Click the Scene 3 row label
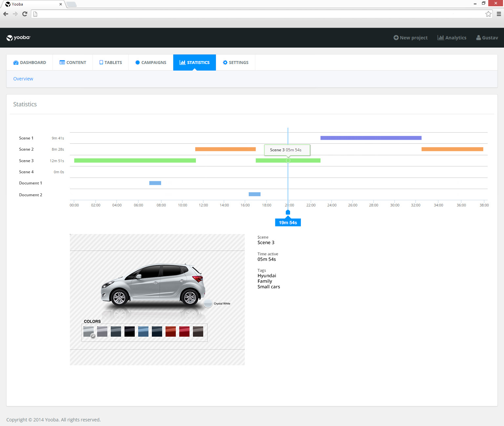 [x=26, y=161]
